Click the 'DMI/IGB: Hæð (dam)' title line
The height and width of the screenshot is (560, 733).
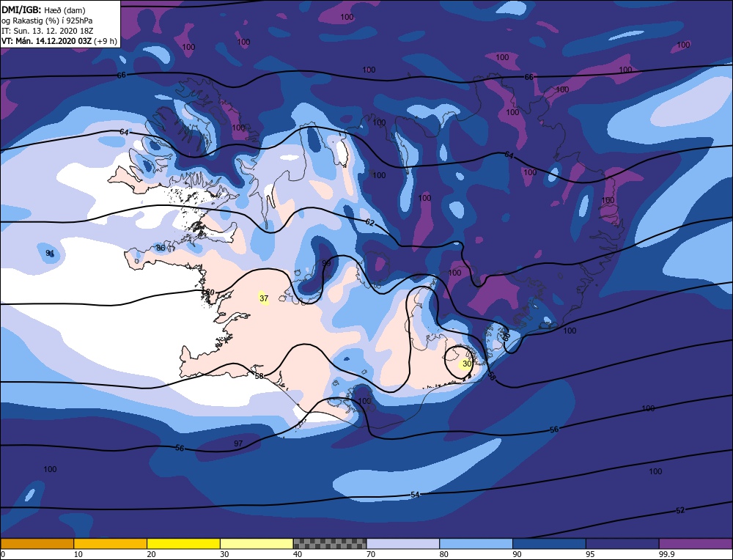[43, 10]
